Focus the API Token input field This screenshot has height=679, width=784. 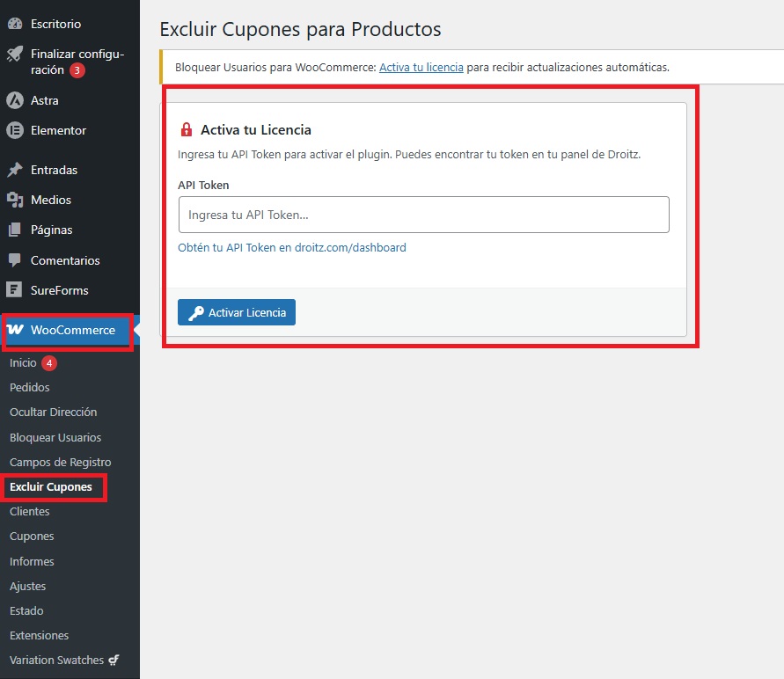click(x=423, y=215)
